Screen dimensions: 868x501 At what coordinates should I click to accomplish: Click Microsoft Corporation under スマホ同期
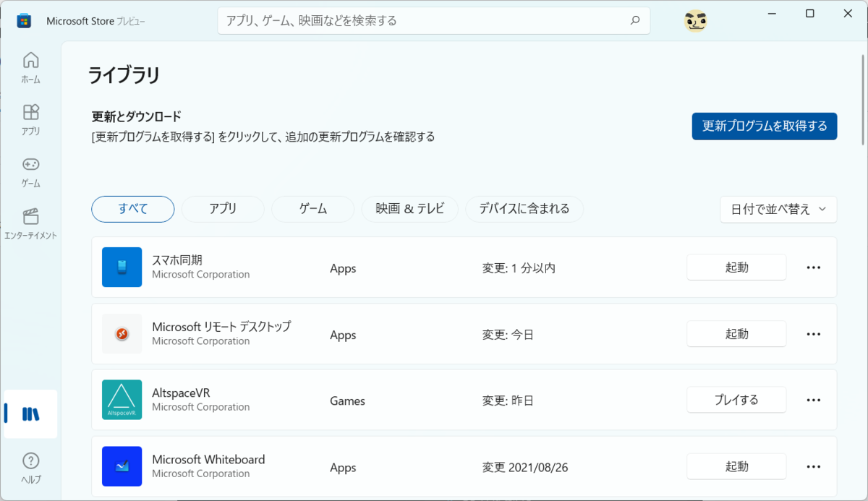pos(201,275)
